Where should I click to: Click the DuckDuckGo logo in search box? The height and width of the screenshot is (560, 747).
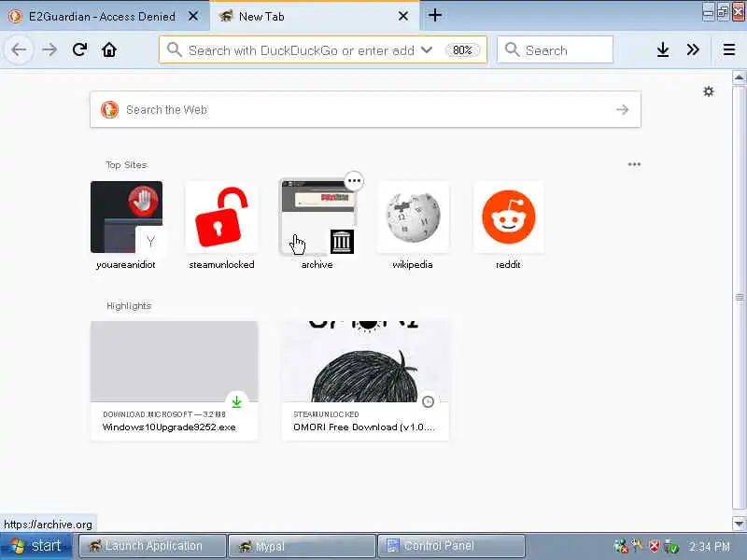tap(109, 109)
